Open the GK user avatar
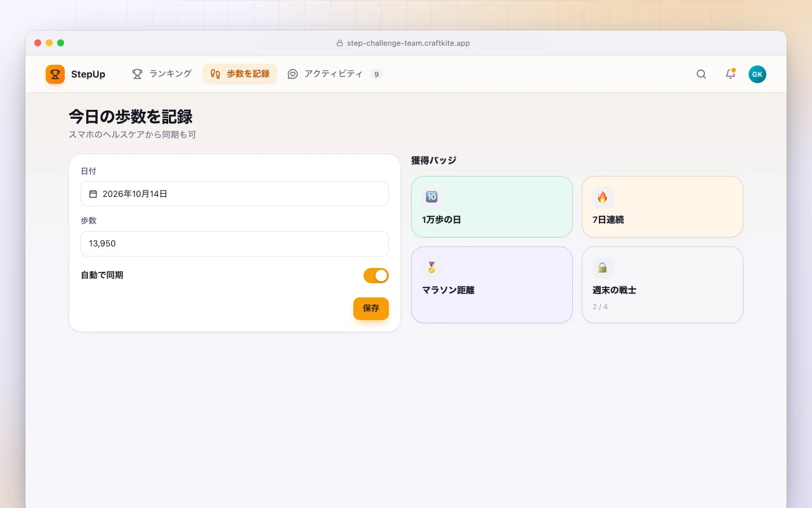Viewport: 812px width, 508px height. pos(757,74)
